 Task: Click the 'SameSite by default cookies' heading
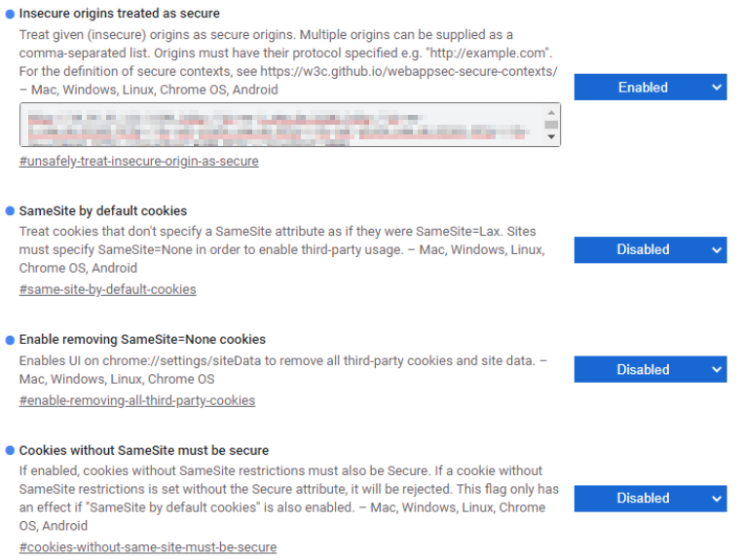tap(103, 210)
